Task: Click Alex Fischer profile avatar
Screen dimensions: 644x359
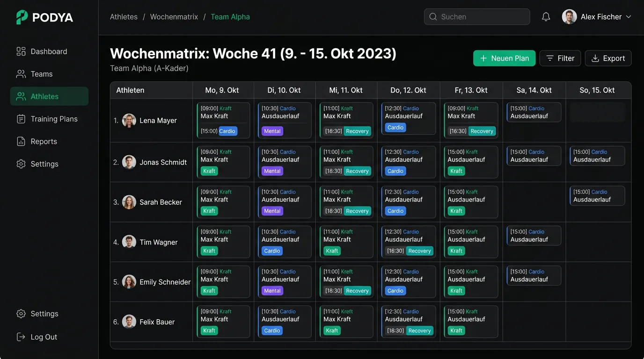Action: tap(569, 17)
